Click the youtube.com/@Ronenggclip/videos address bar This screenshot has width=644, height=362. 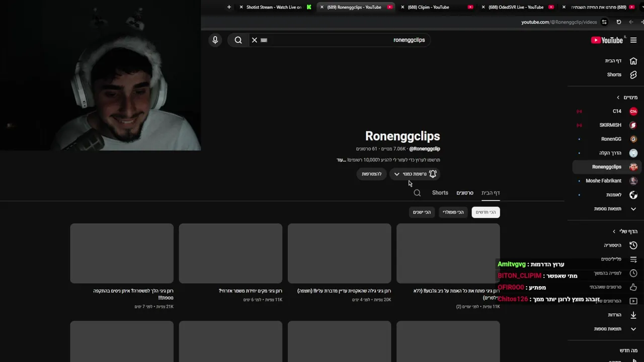(559, 22)
